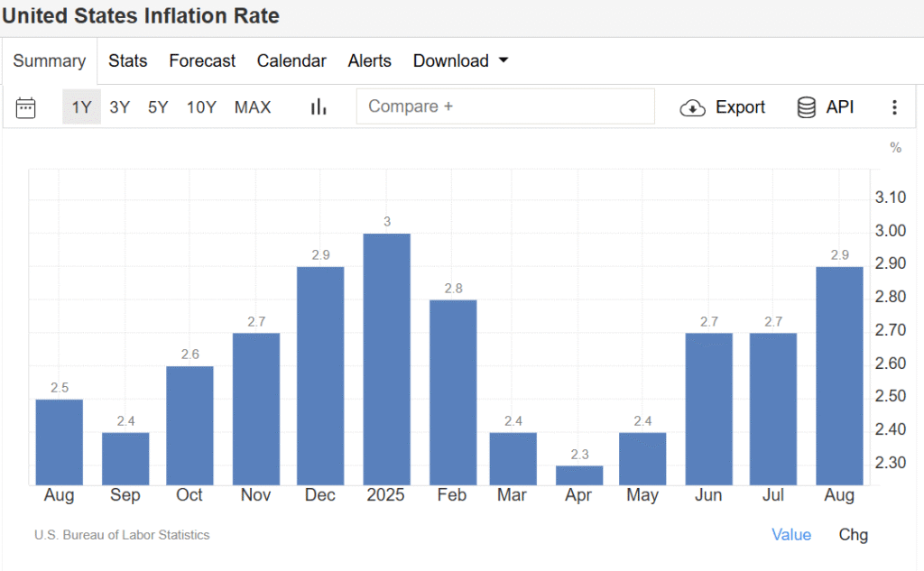Image resolution: width=924 pixels, height=571 pixels.
Task: Open the calendar date picker icon
Action: [x=26, y=107]
